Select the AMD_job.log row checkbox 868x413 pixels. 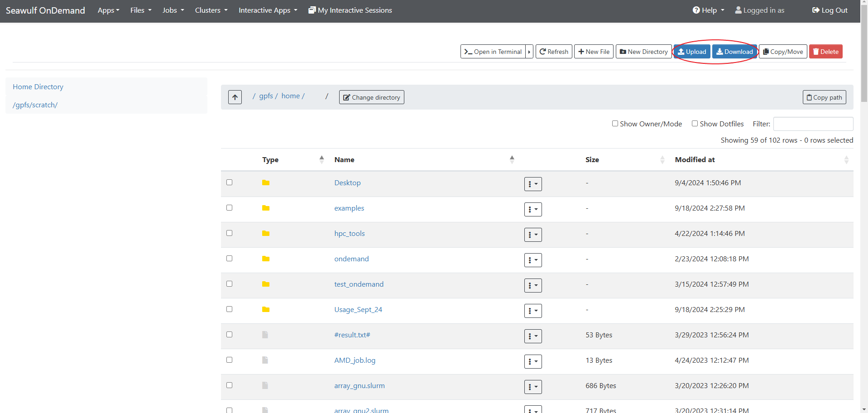click(229, 360)
